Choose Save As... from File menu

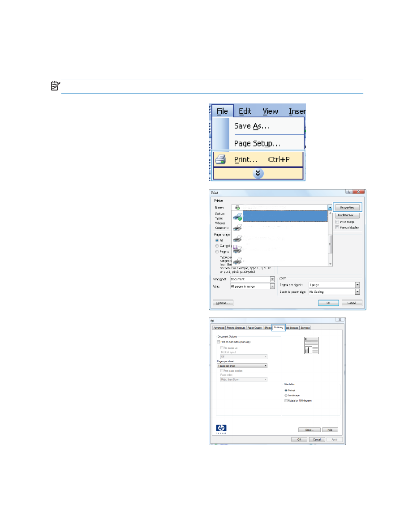pyautogui.click(x=252, y=126)
